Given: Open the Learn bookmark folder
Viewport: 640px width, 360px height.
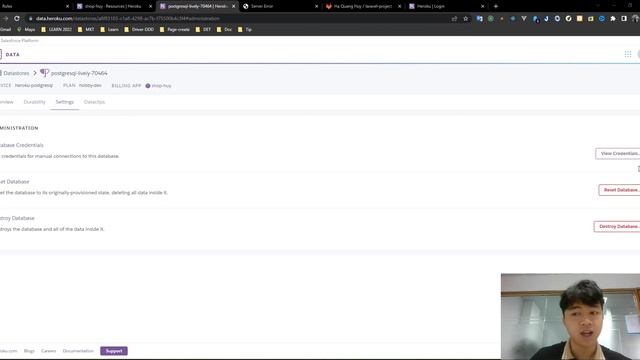Looking at the screenshot, I should point(109,29).
